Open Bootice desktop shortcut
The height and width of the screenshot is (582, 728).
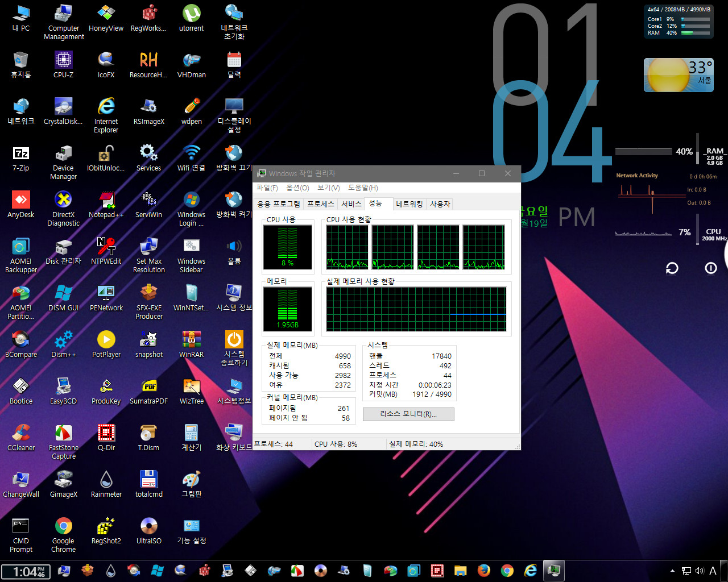click(21, 391)
